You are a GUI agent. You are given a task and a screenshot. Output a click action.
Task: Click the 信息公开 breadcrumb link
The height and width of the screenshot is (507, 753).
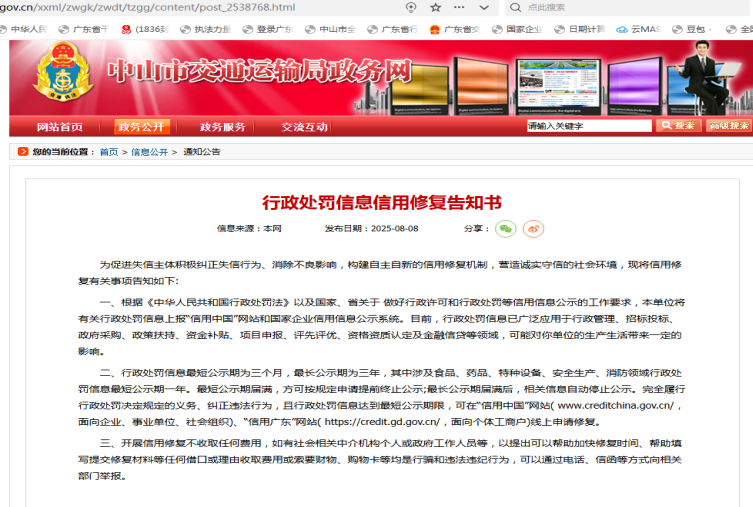tap(151, 152)
